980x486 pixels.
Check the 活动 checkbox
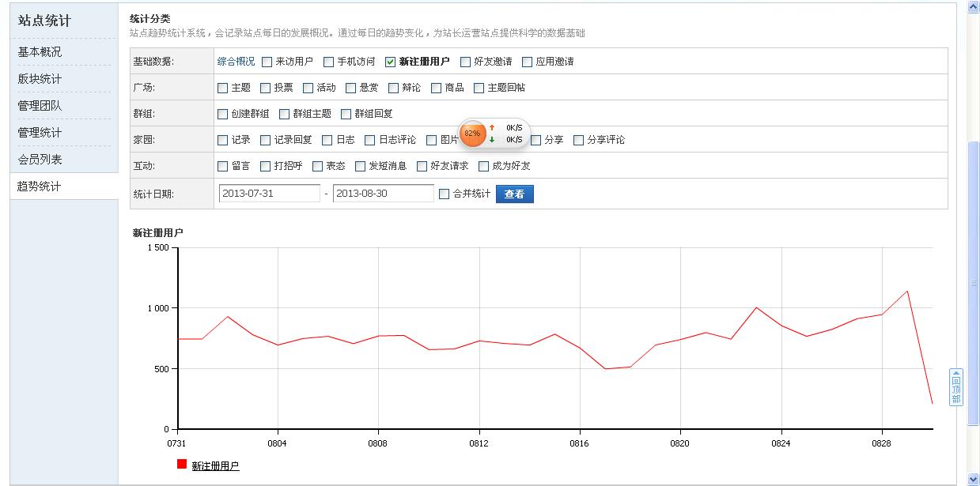(x=308, y=88)
